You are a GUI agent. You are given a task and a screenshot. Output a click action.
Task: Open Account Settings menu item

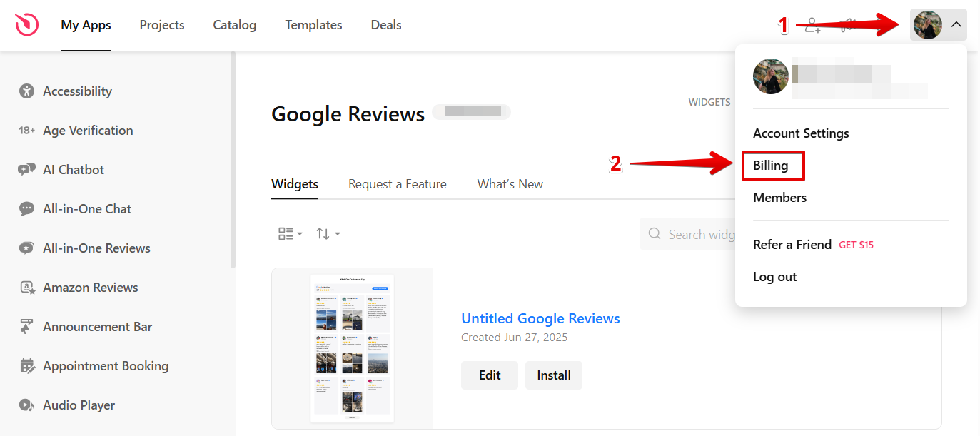tap(801, 133)
